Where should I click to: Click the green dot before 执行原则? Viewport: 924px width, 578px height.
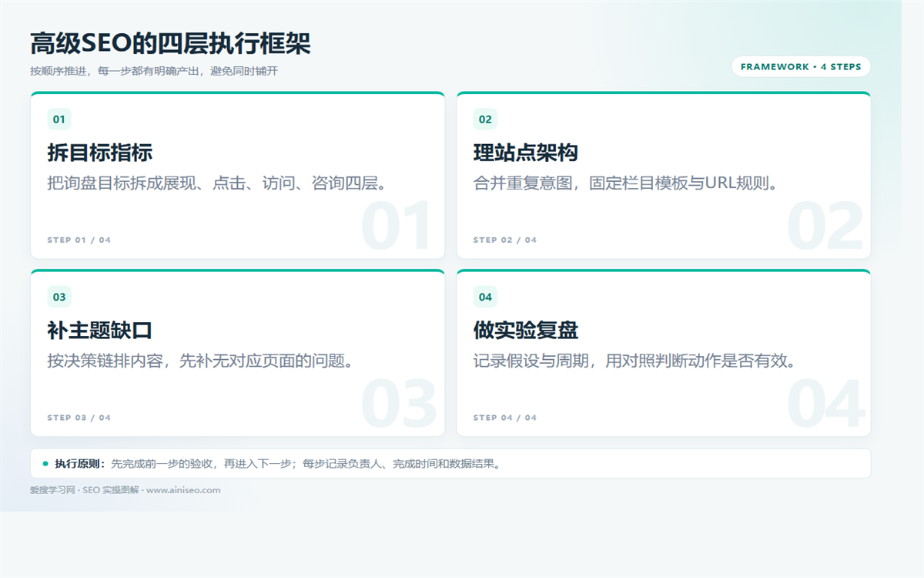[x=45, y=464]
